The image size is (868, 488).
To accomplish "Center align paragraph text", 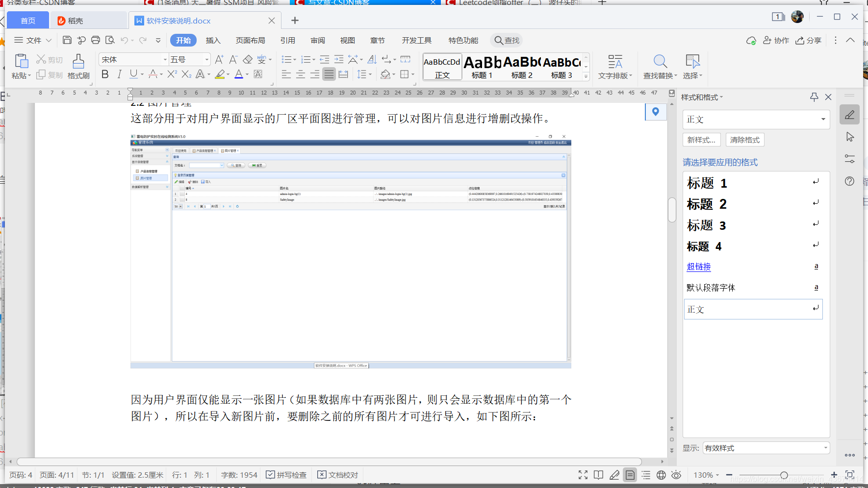I will (301, 74).
